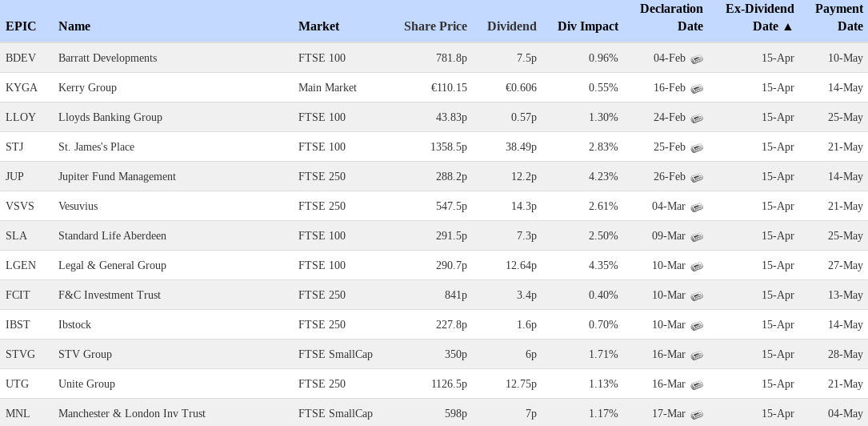Select the €110.15 share price cell
868x426 pixels.
coord(449,87)
